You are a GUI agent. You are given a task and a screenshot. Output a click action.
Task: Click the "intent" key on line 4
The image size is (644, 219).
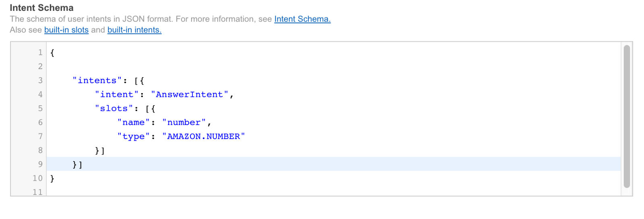[117, 94]
